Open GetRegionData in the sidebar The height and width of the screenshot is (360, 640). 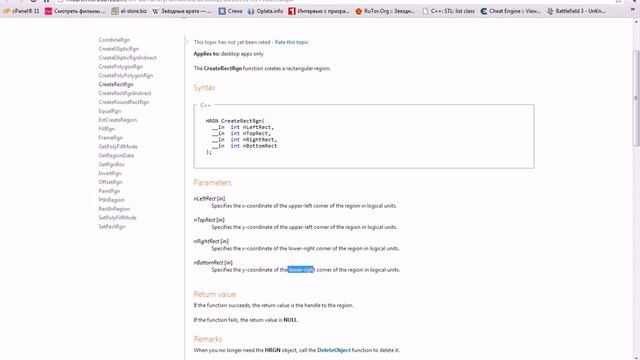tap(116, 156)
